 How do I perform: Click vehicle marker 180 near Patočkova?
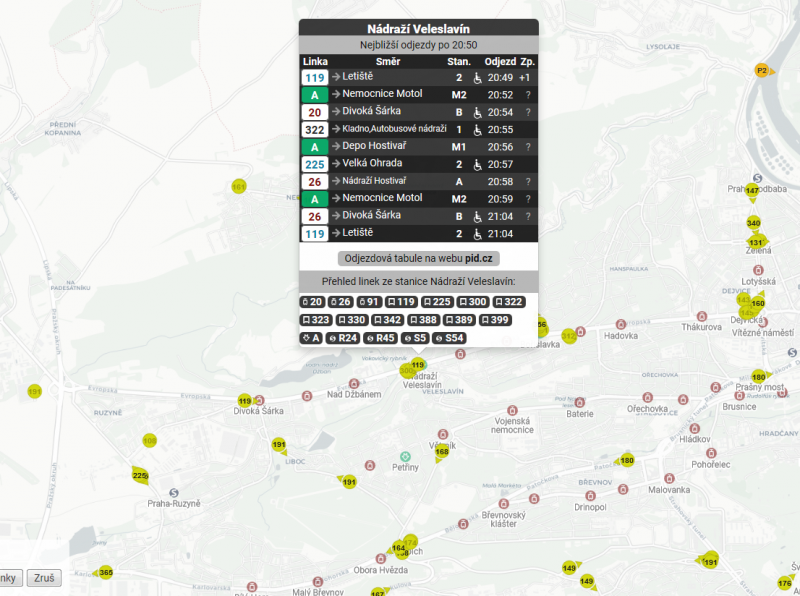click(x=627, y=460)
